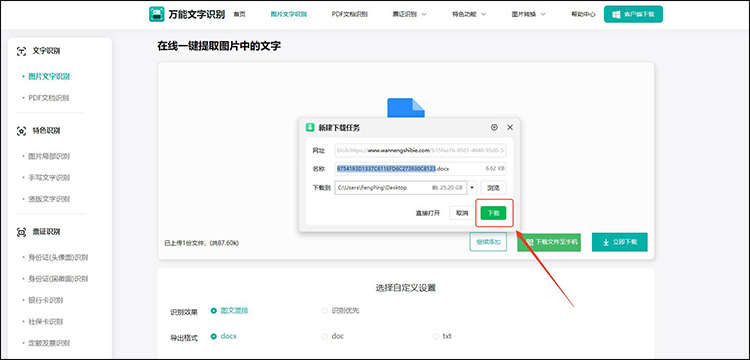This screenshot has width=750, height=360.
Task: Click the 6.62 KB file size text
Action: pos(494,169)
